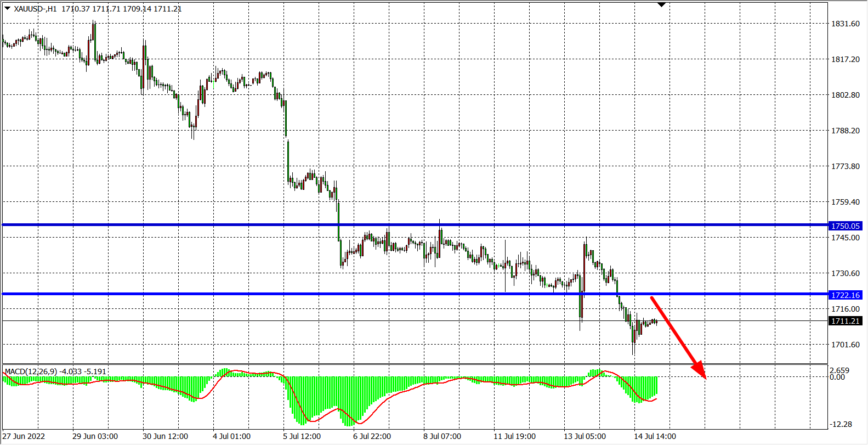Click the triangle before the XAUUSD symbol title

point(7,8)
